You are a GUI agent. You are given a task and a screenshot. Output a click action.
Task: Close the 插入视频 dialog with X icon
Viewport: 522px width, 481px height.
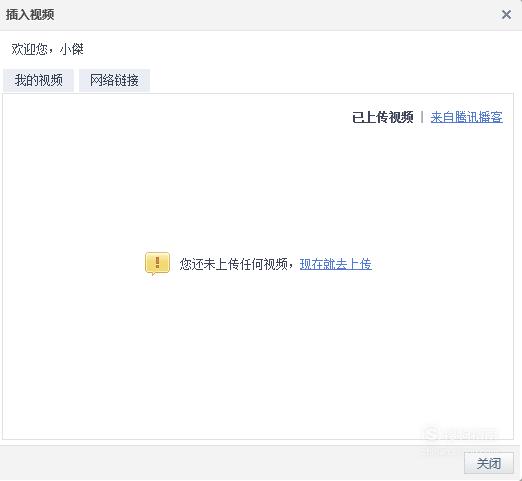[506, 14]
